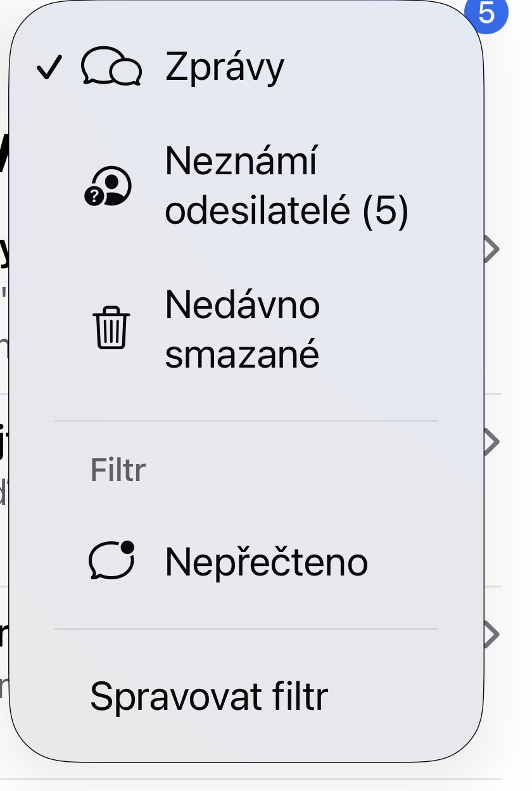
Task: Click the notification dot on Nepřečteno icon
Action: click(127, 546)
